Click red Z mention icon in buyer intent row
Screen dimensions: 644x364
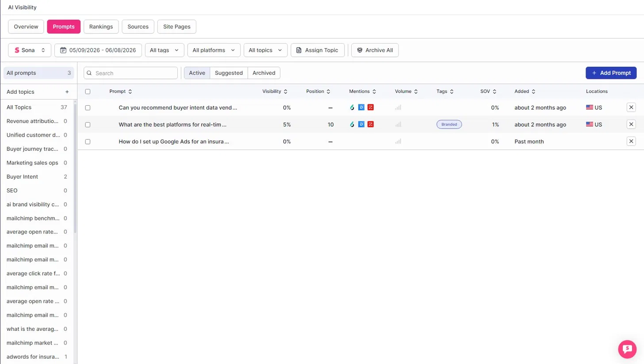tap(371, 107)
